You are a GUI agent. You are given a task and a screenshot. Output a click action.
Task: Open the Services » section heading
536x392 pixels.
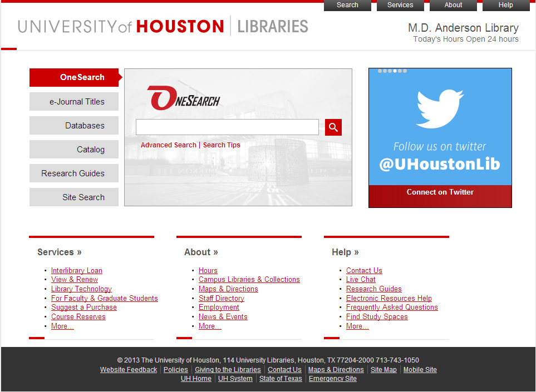click(60, 252)
